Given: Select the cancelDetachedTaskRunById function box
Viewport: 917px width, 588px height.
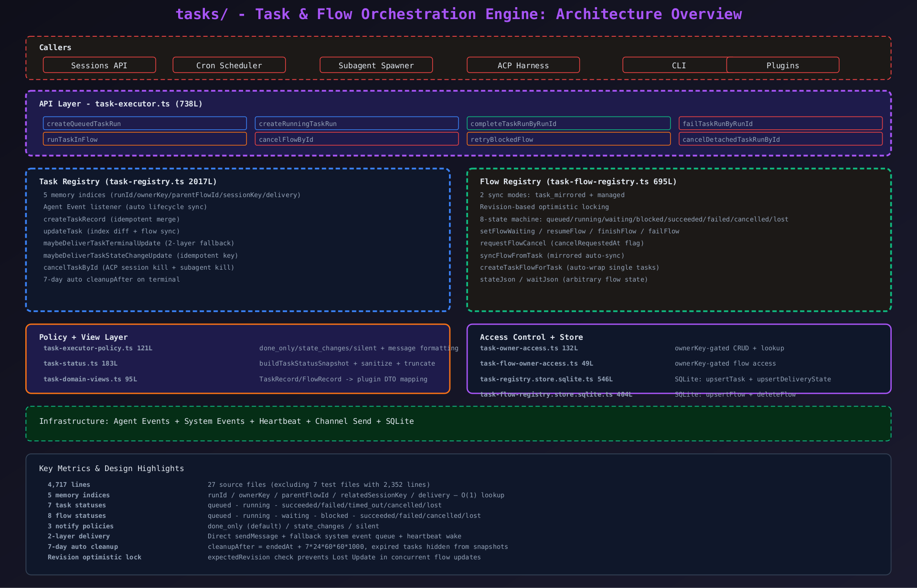Looking at the screenshot, I should click(x=780, y=139).
